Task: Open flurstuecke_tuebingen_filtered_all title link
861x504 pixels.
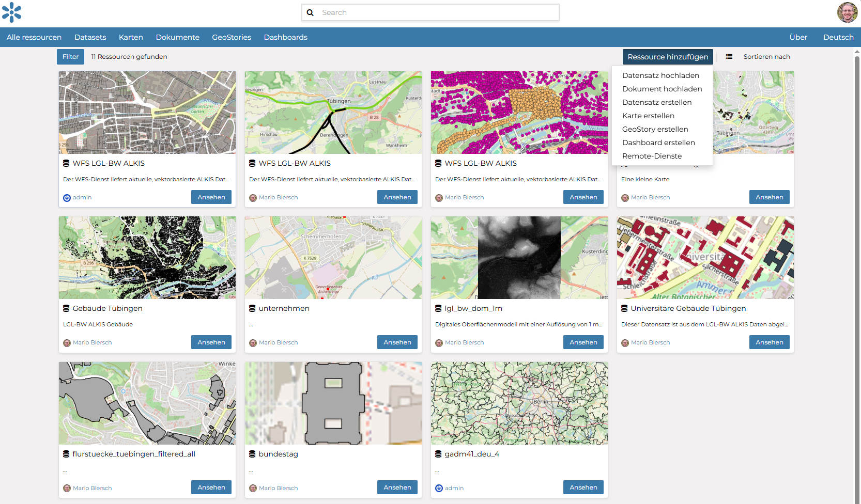Action: (134, 454)
